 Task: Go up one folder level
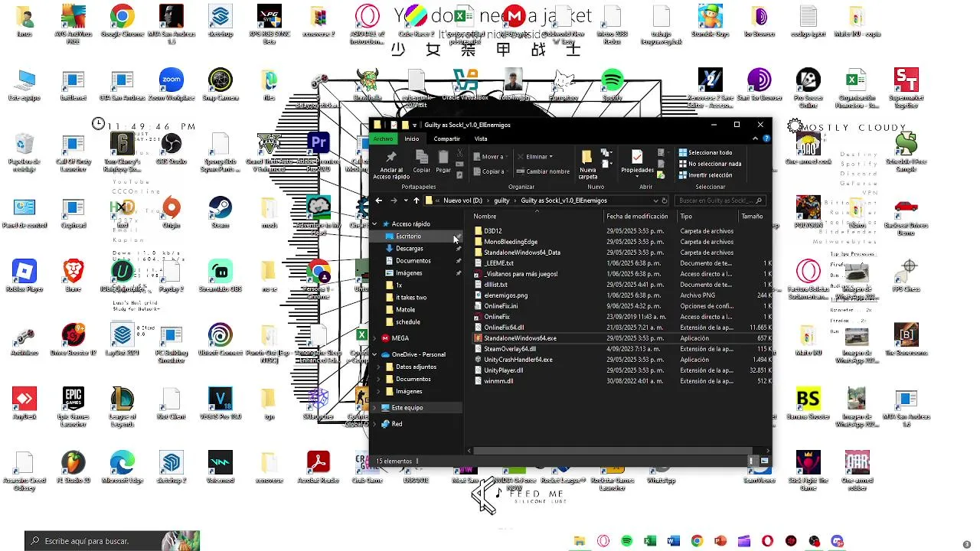416,201
